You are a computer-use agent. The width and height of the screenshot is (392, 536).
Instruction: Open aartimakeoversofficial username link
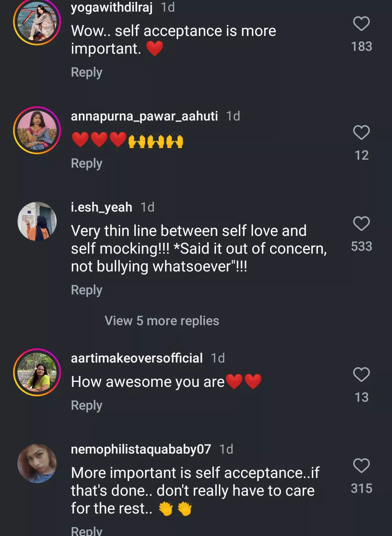[x=136, y=358]
